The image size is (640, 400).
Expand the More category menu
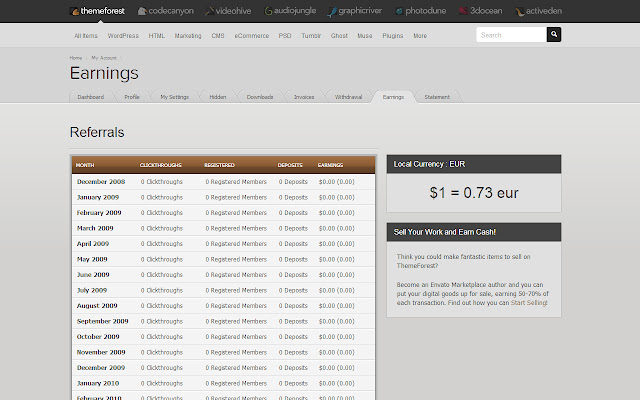tap(420, 36)
